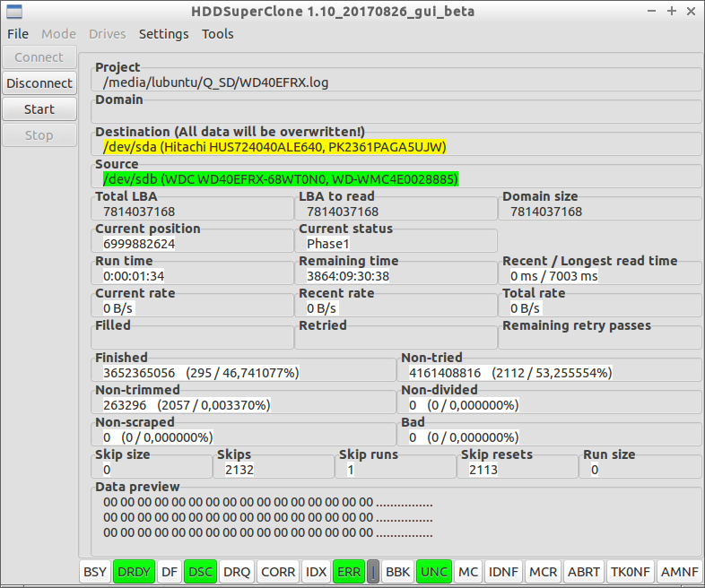Maximize the HDDSuperClone window

[x=671, y=12]
